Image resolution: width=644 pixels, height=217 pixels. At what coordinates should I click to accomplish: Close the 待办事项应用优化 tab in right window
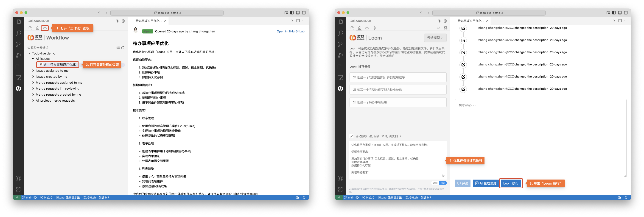point(487,21)
